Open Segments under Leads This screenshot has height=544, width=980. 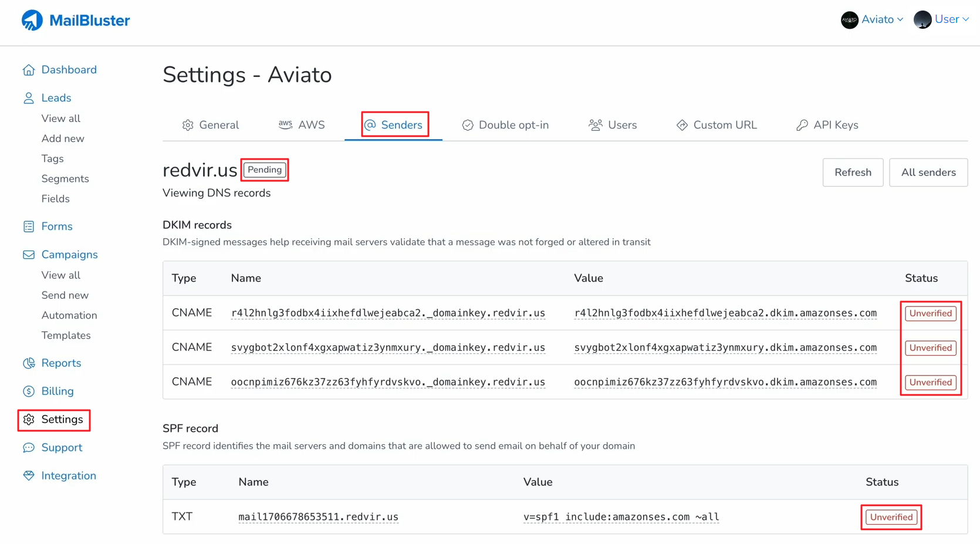click(x=65, y=179)
